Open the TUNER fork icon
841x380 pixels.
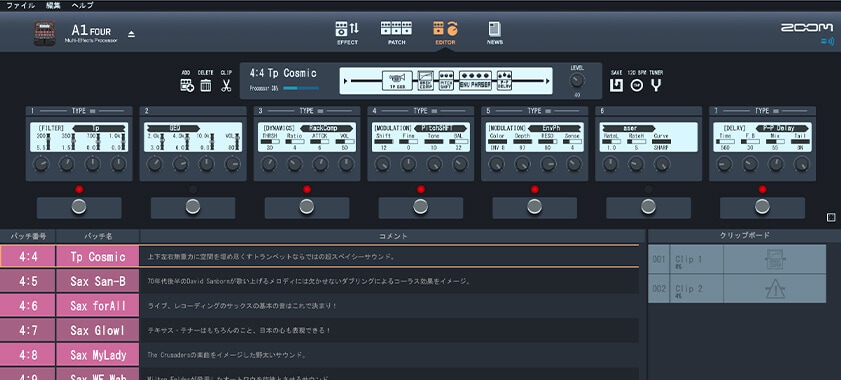(655, 85)
